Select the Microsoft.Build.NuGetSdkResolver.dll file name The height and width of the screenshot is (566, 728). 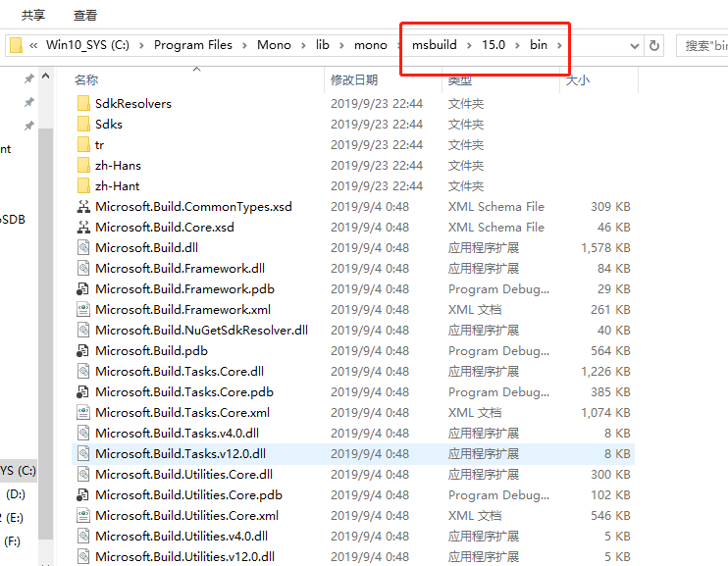tap(201, 331)
